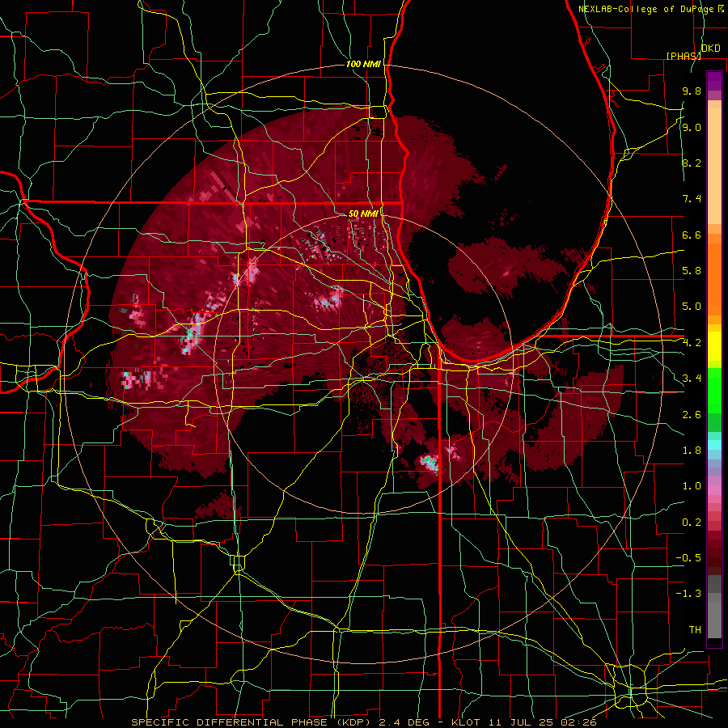Click the 3.4 scale value
This screenshot has height=728, width=728.
[692, 379]
